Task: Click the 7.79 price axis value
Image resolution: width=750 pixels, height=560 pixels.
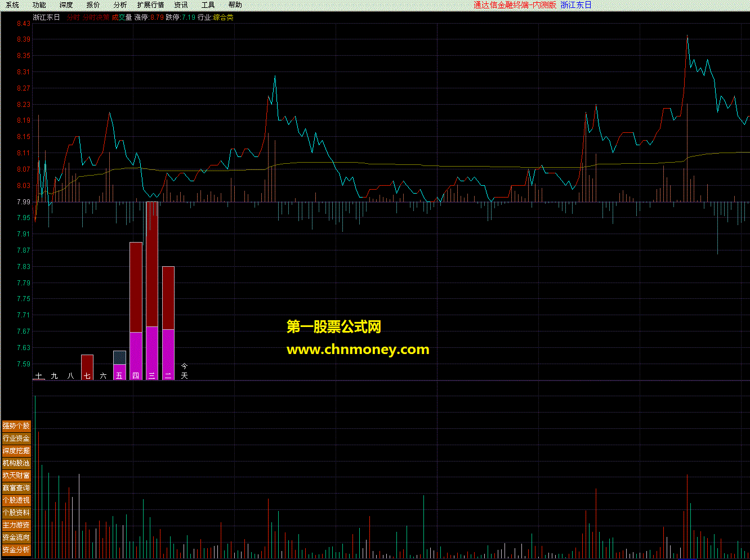Action: coord(24,283)
